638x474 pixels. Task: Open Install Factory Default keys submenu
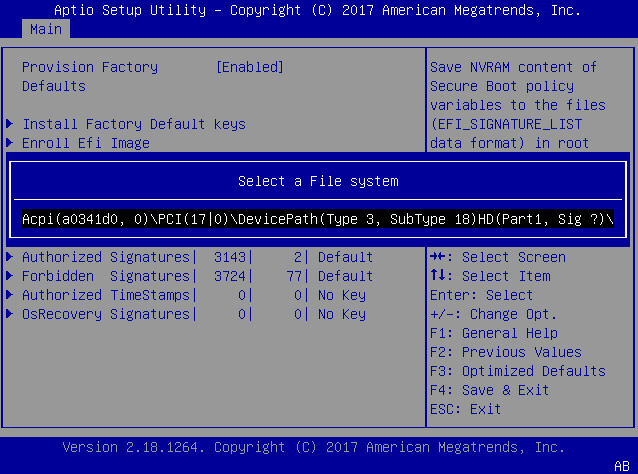pyautogui.click(x=134, y=124)
